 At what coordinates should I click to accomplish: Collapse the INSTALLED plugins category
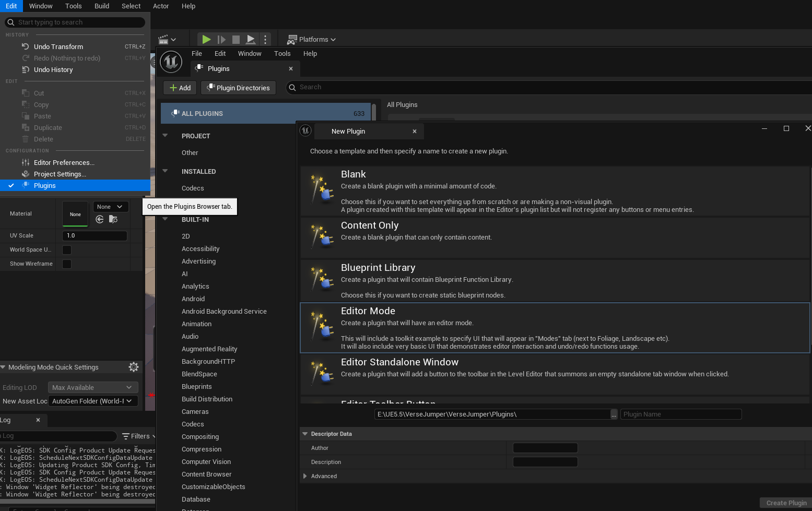[x=165, y=171]
